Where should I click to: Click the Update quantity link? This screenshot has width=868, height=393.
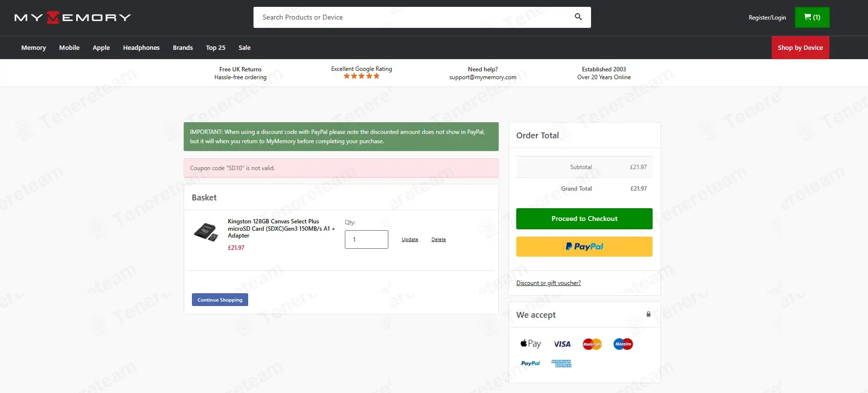click(x=410, y=240)
